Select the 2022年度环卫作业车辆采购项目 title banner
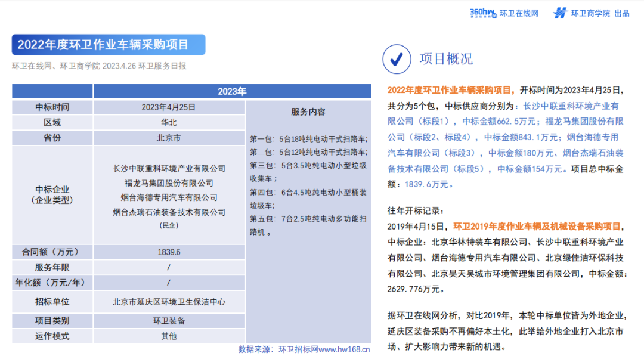Viewport: 644px width, 356px height. point(109,45)
